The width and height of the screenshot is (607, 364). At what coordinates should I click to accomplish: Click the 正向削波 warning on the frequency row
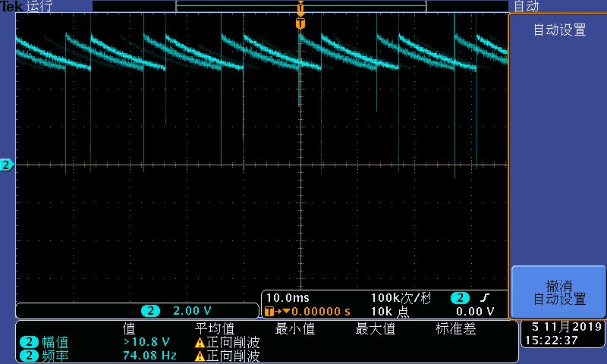click(x=233, y=356)
